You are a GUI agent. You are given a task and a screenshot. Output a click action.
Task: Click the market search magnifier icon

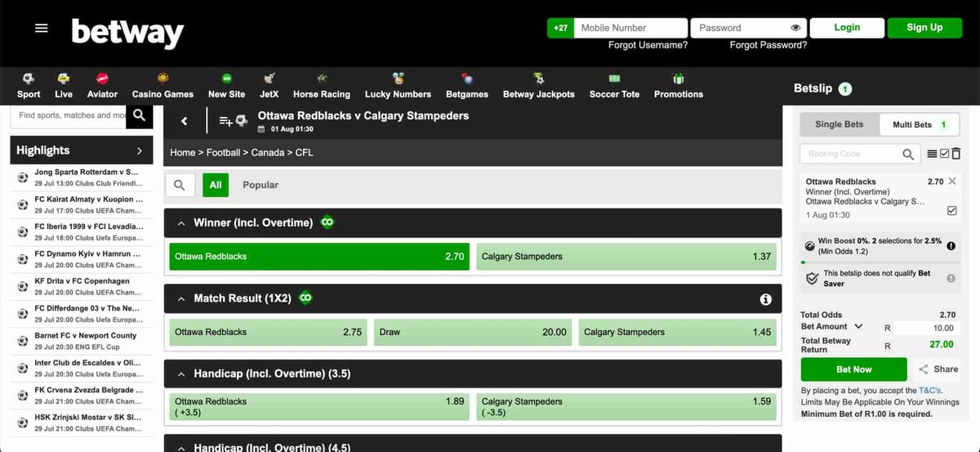click(179, 185)
